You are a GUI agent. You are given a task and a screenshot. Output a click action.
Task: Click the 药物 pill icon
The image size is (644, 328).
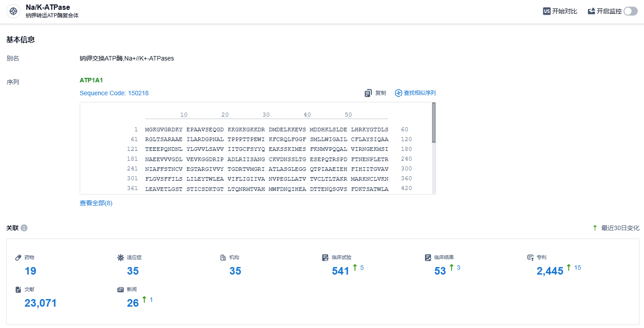(18, 257)
